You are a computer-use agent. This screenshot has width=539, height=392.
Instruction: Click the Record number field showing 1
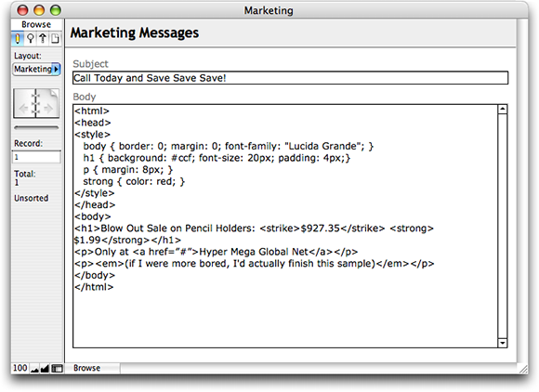click(36, 157)
